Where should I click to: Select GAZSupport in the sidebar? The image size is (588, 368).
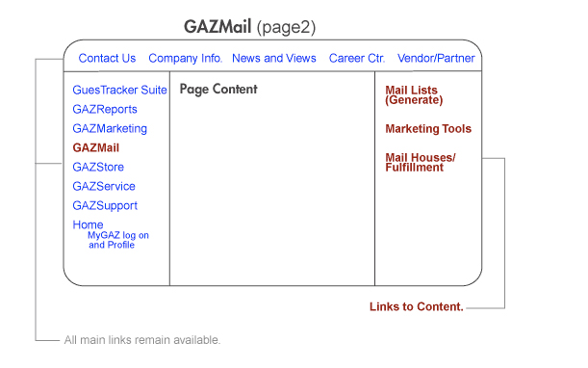[105, 206]
